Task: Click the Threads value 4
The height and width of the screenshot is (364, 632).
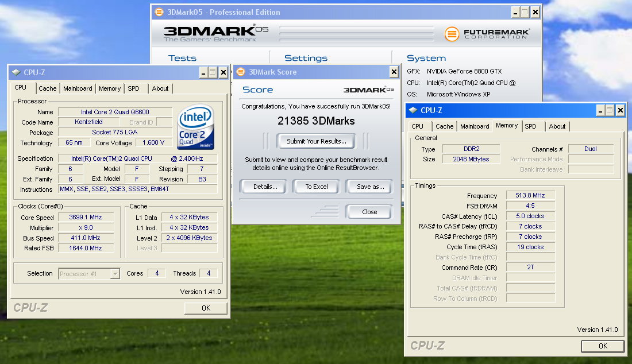Action: pyautogui.click(x=209, y=273)
